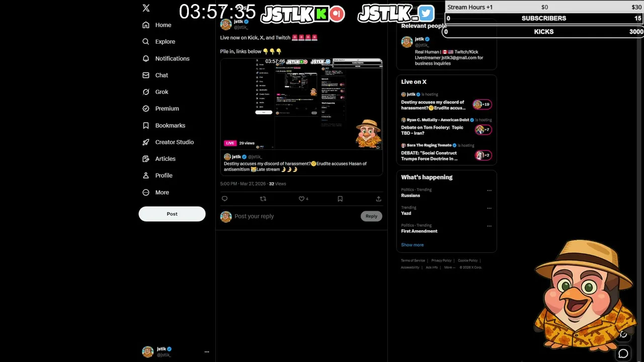Click the 5:00 PM Mar 27 timestamp

coord(243,184)
